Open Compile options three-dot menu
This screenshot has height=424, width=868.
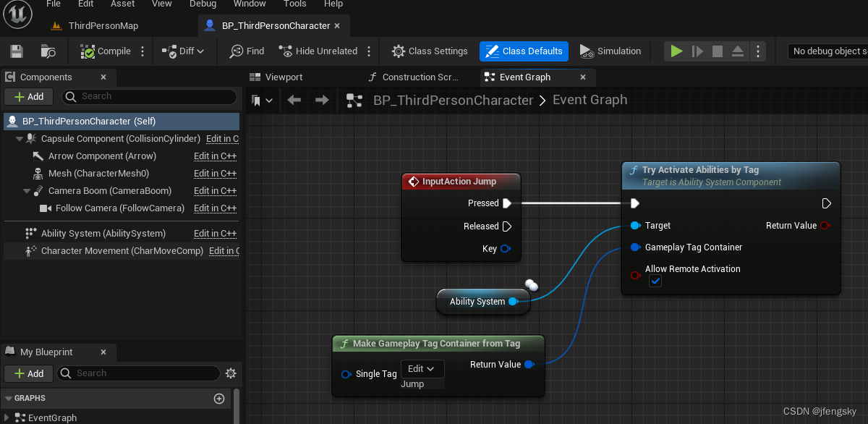pyautogui.click(x=143, y=51)
